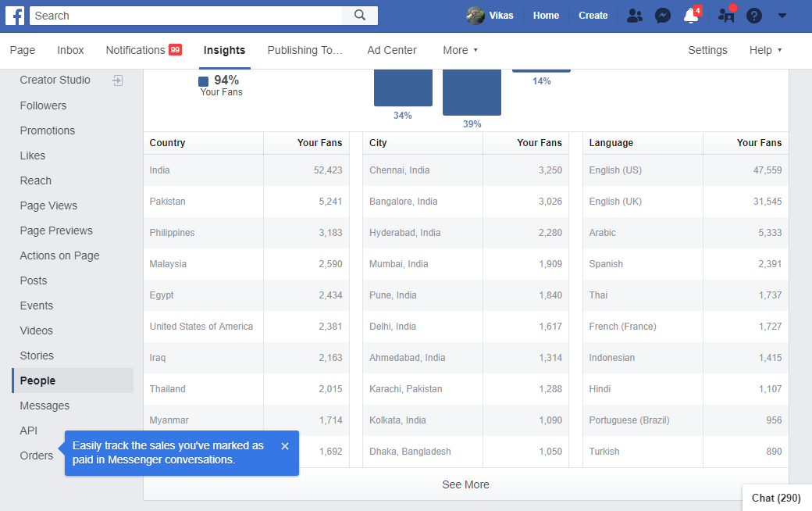Open the groups icon with red dot

[726, 16]
